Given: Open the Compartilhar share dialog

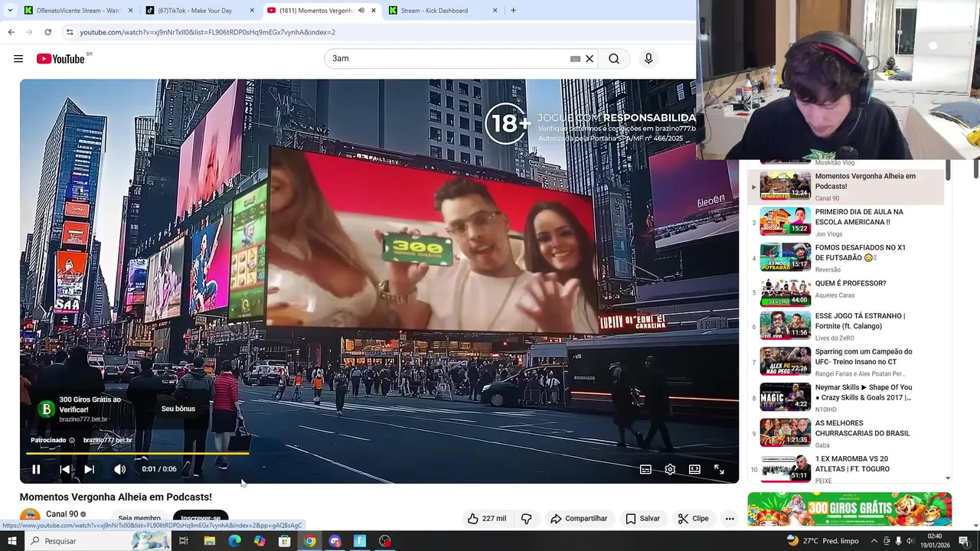Looking at the screenshot, I should pos(579,518).
